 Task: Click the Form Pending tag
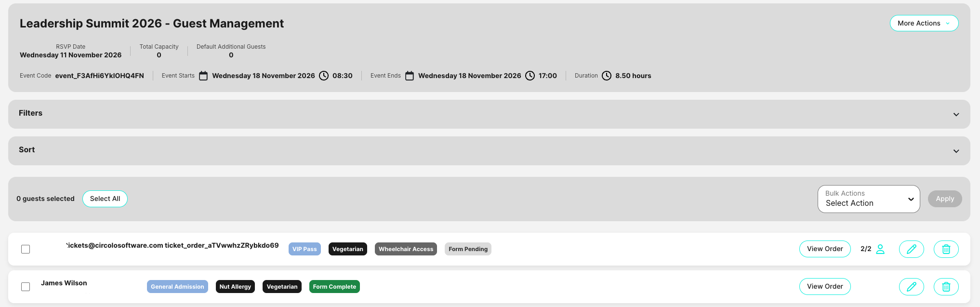[468, 249]
